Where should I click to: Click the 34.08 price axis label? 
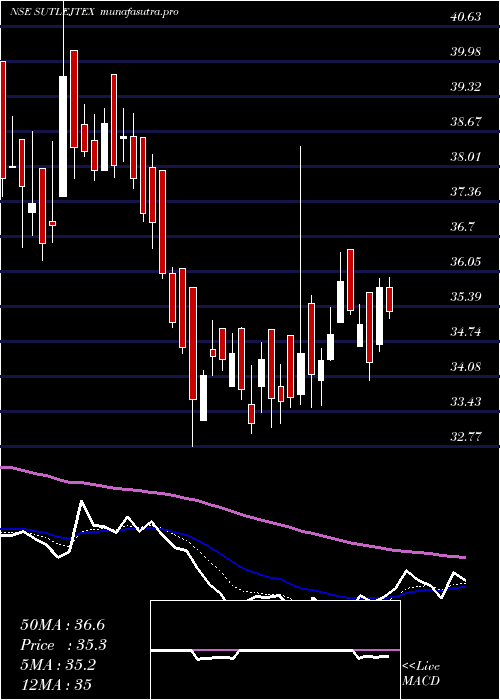click(x=466, y=367)
